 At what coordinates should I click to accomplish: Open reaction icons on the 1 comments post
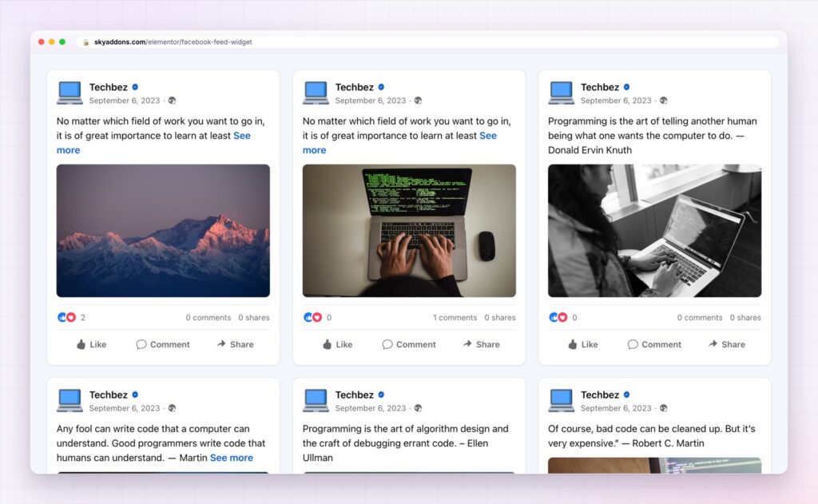pos(312,317)
